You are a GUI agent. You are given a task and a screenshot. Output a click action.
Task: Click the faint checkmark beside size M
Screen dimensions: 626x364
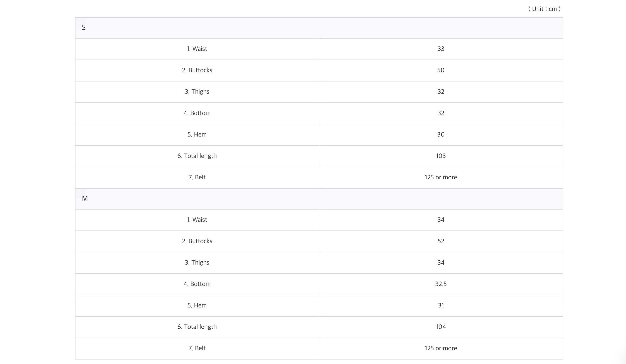click(80, 193)
